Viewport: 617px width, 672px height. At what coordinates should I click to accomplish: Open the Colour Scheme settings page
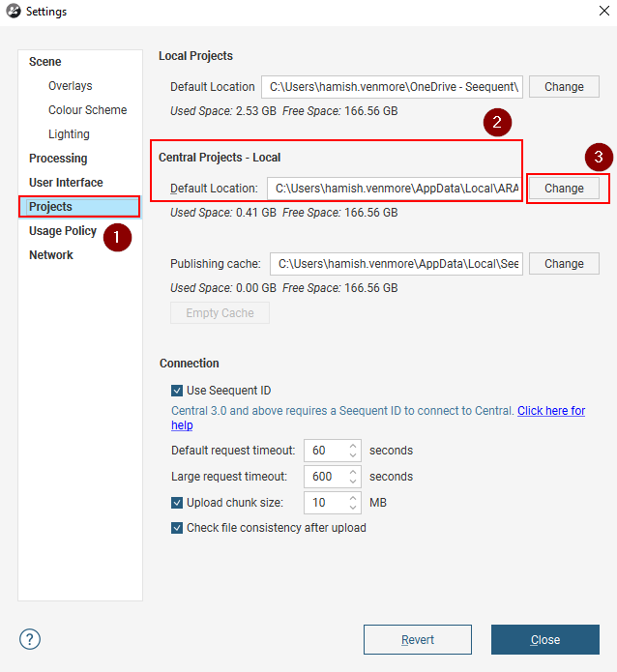(87, 109)
